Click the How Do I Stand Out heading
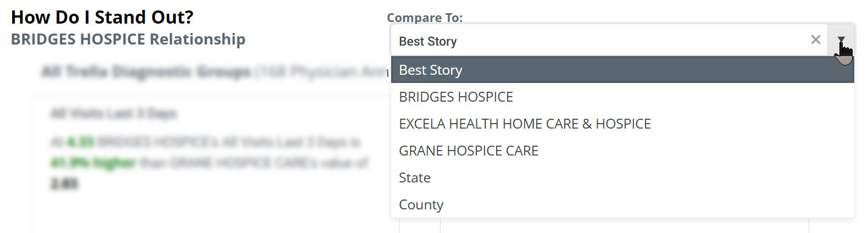This screenshot has width=868, height=233. [x=102, y=18]
